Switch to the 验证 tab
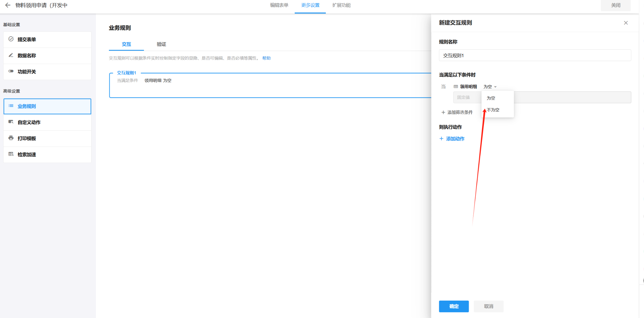Viewport: 644px width, 318px height. pos(161,44)
